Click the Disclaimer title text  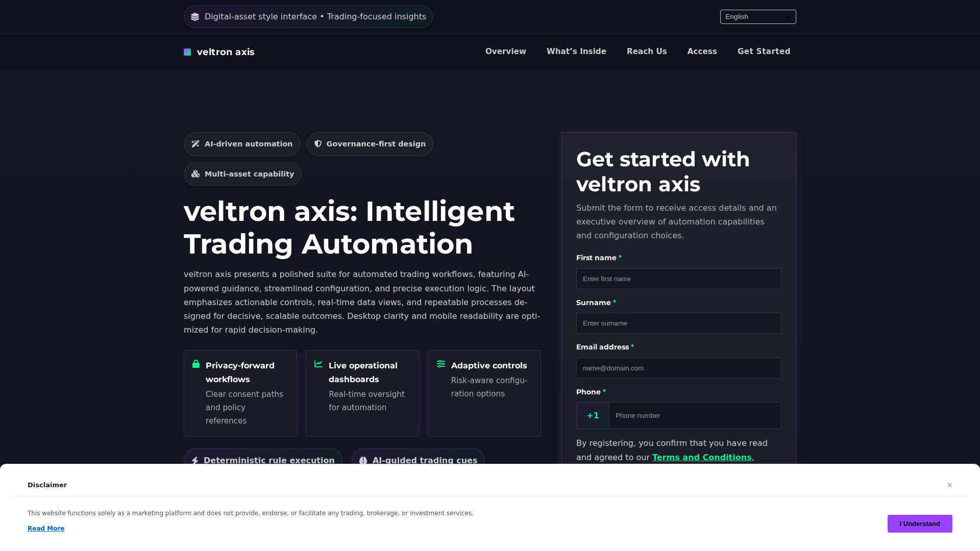(x=47, y=485)
